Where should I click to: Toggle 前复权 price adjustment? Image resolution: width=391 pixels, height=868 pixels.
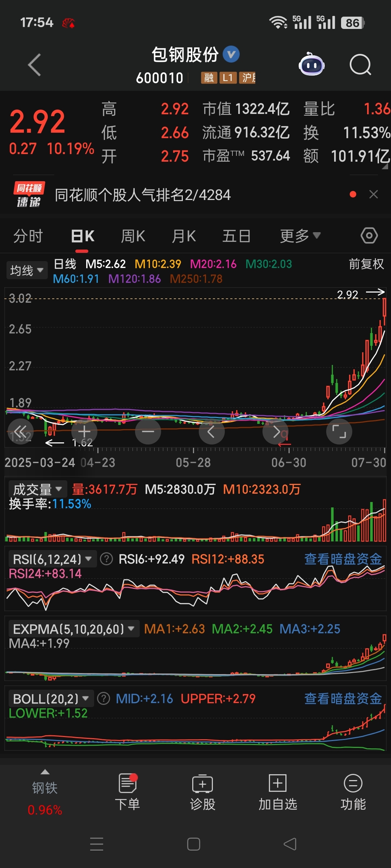point(366,264)
